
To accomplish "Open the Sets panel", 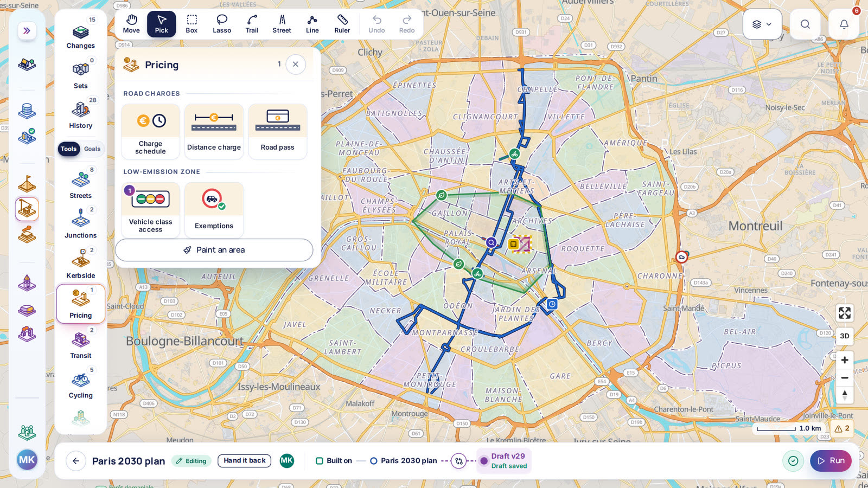I will [x=81, y=74].
